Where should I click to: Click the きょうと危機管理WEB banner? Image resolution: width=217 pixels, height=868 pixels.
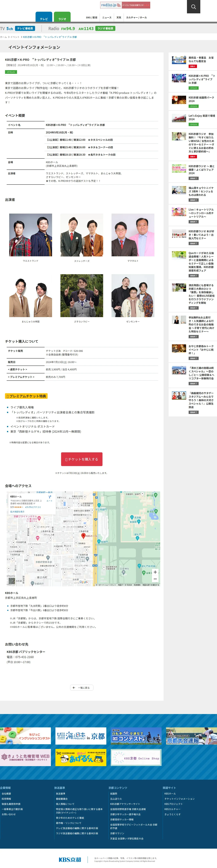[25, 757]
